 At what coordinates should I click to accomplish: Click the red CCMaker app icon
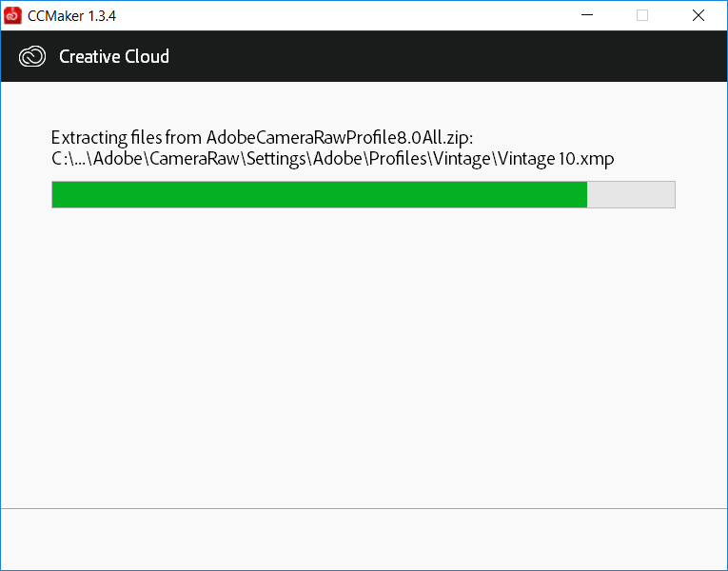12,15
